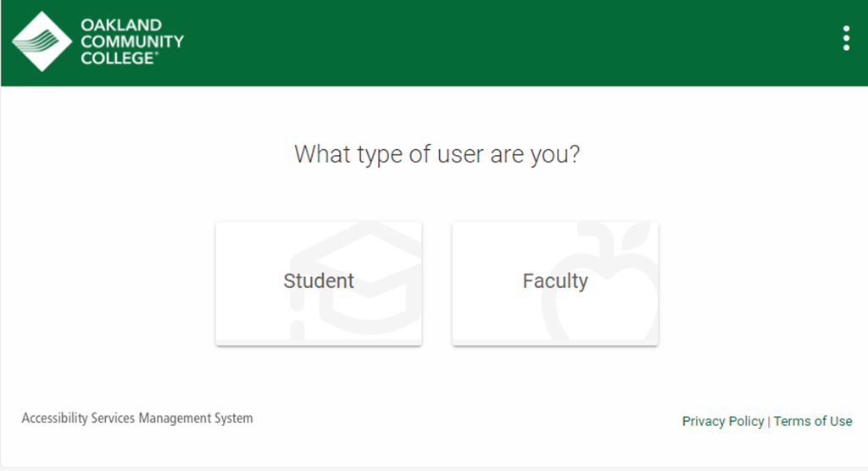868x471 pixels.
Task: Open the three-dot overflow menu
Action: (x=846, y=38)
